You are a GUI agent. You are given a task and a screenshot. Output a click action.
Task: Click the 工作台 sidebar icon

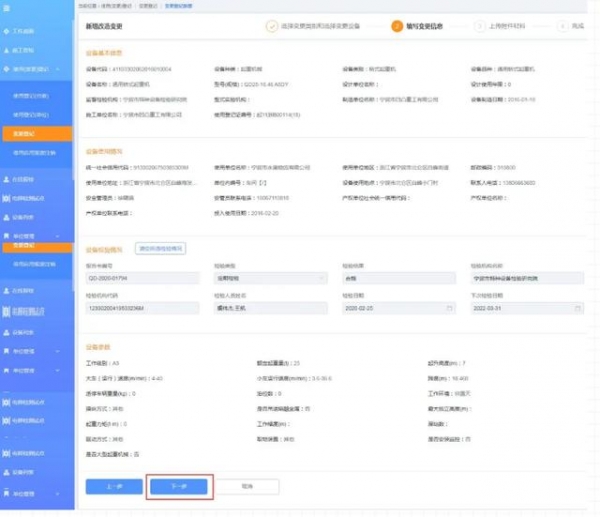[6, 30]
